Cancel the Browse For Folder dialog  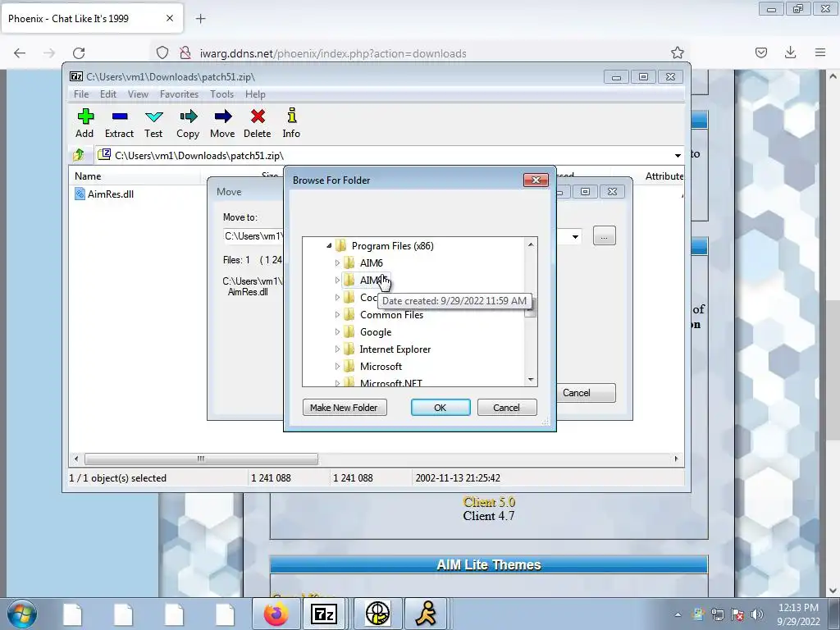[x=506, y=407]
